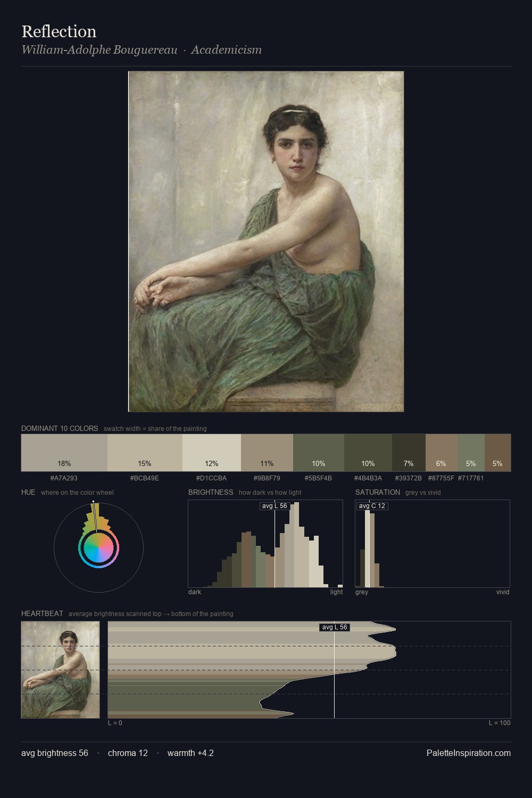
Task: Click the "chroma 12" footer stat
Action: click(x=128, y=753)
